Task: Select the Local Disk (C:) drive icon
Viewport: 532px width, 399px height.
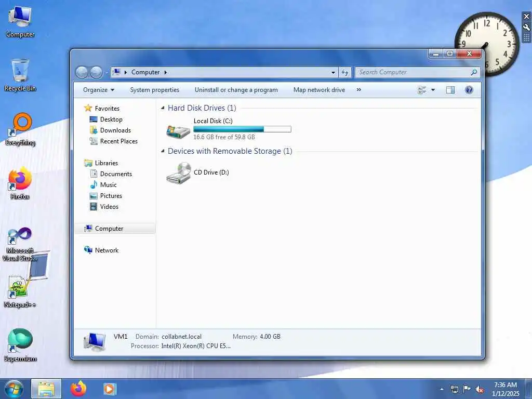Action: tap(178, 130)
